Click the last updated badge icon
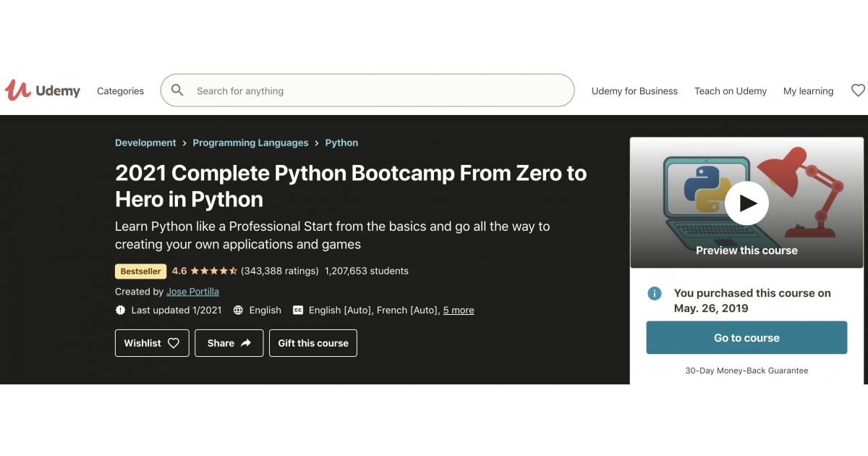This screenshot has height=456, width=868. [x=120, y=310]
